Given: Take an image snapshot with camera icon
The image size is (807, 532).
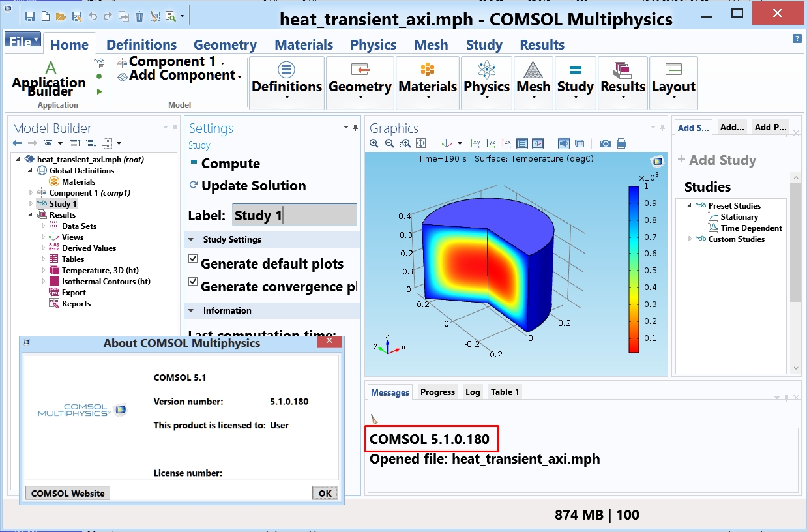Looking at the screenshot, I should click(x=606, y=143).
